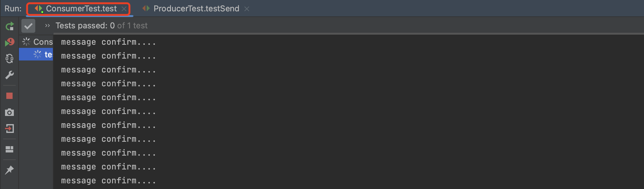Click the first message confirm console line
644x189 pixels.
click(108, 42)
